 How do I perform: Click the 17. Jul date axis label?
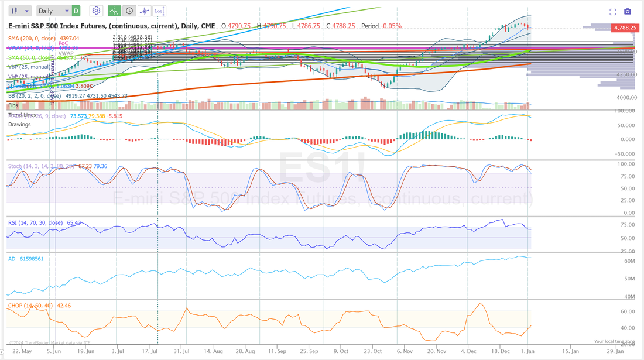(150, 351)
